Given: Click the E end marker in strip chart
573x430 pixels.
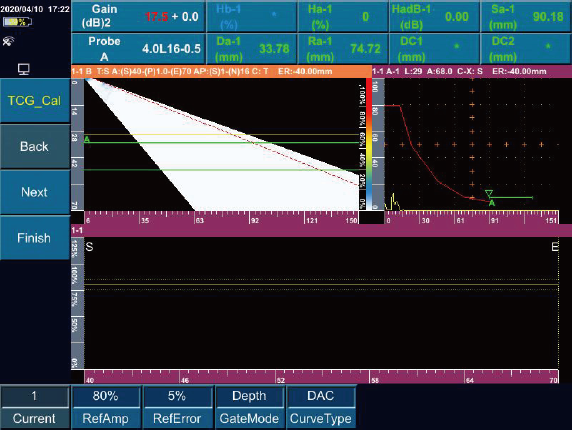Looking at the screenshot, I should tap(554, 247).
